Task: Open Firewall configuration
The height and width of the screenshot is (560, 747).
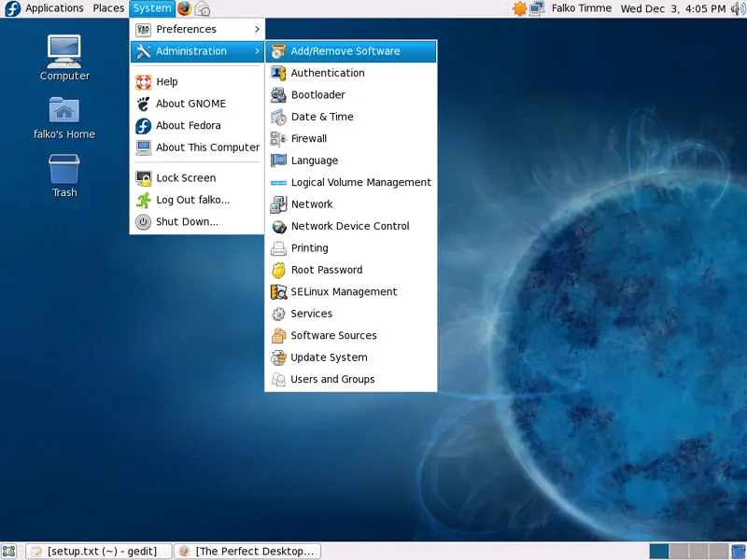Action: [351, 138]
